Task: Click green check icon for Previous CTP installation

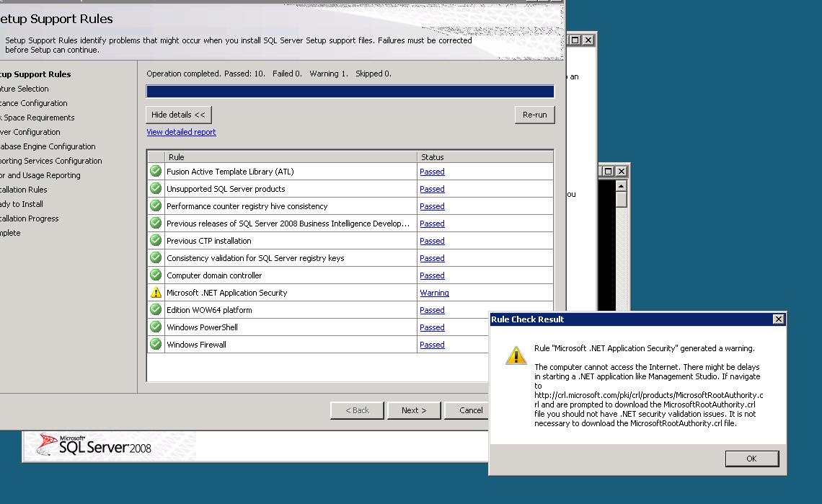Action: (156, 241)
